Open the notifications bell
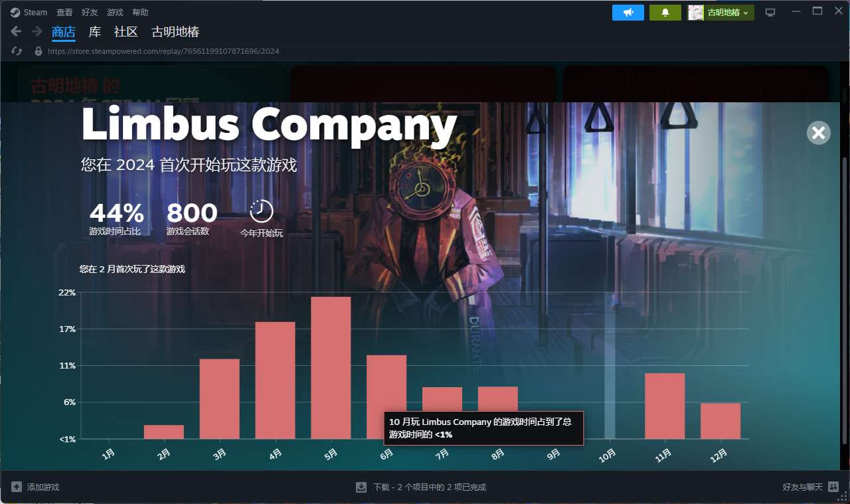850x504 pixels. 665,13
